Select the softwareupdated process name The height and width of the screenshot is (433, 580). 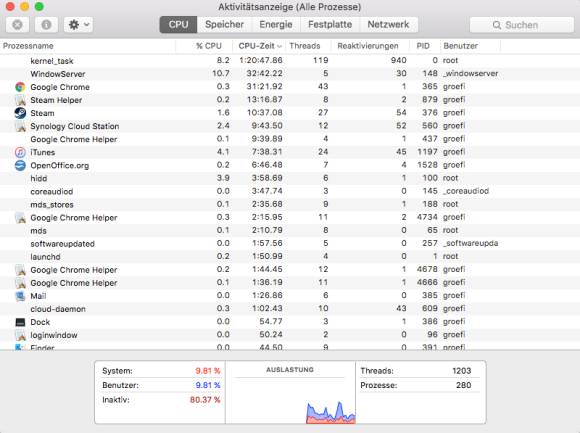coord(63,244)
